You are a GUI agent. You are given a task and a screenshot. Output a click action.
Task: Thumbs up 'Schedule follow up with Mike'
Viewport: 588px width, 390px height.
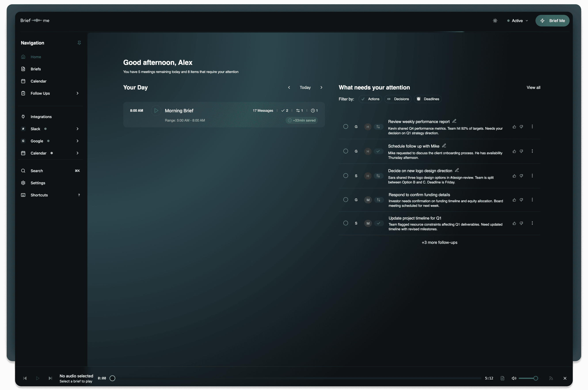coord(514,151)
